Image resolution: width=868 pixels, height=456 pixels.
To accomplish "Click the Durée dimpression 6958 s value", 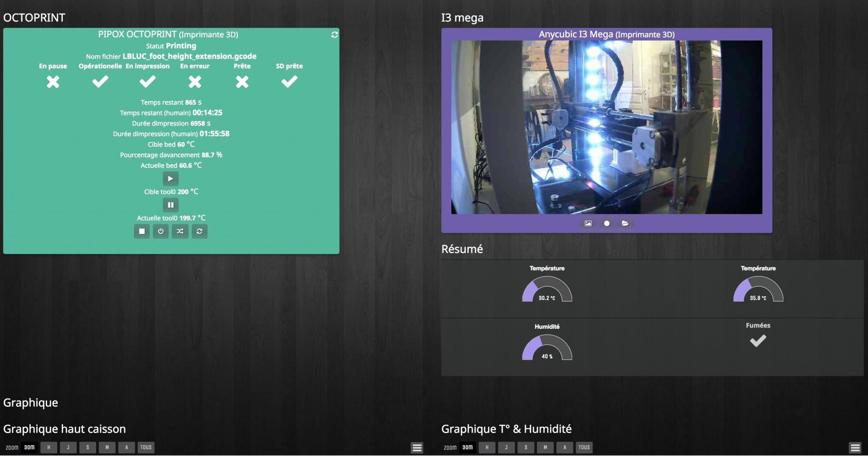I will pos(200,123).
